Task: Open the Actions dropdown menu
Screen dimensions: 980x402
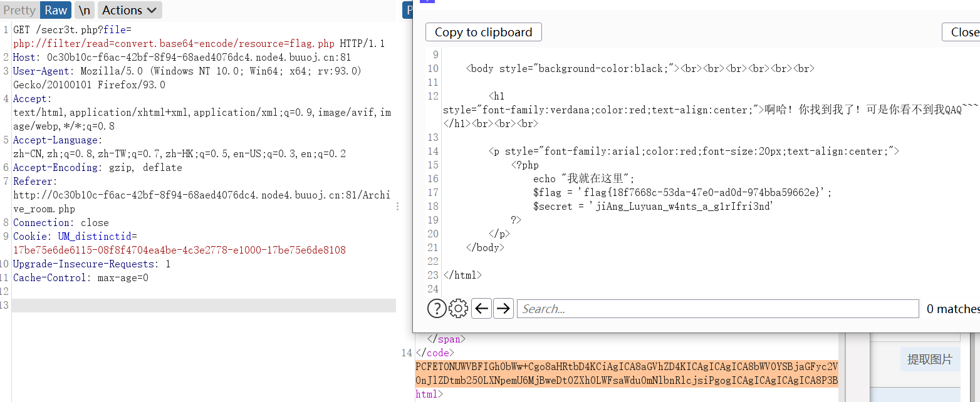Action: (130, 10)
